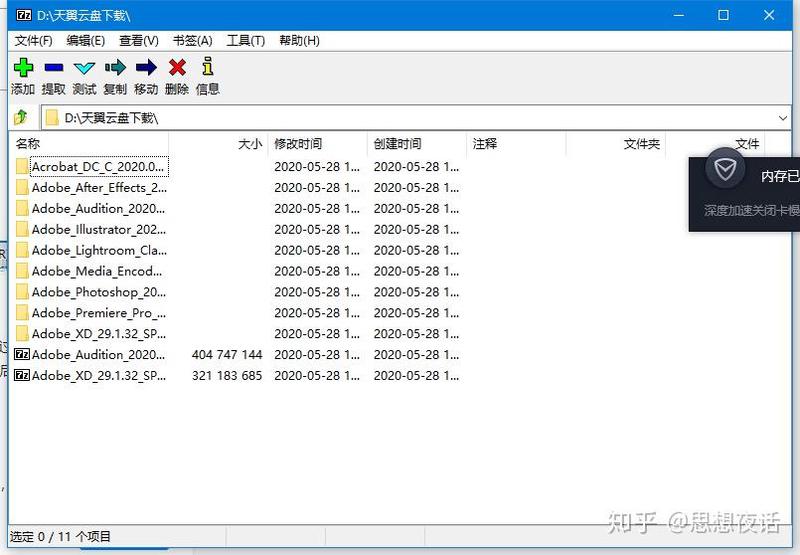This screenshot has height=555, width=800.
Task: Click the Copy (复制) arrow icon
Action: (x=115, y=67)
